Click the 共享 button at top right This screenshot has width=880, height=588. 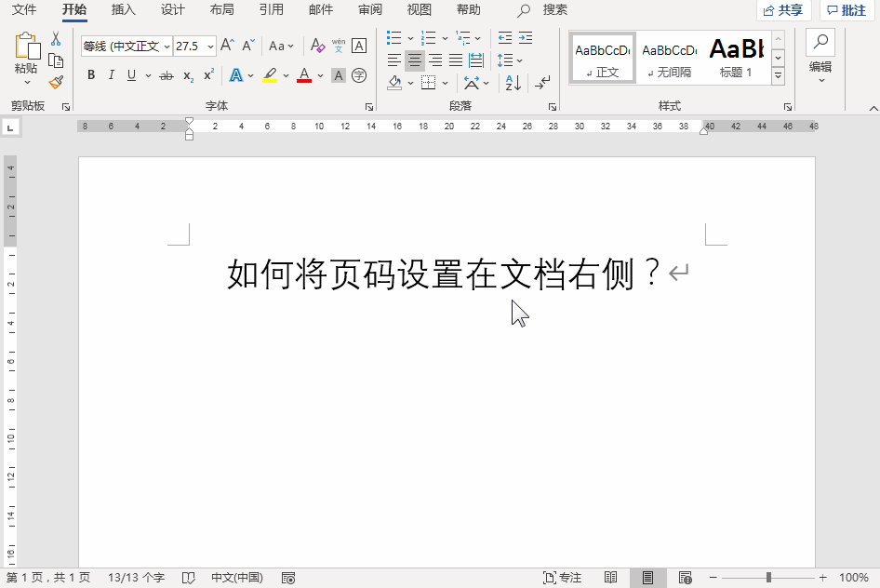(x=782, y=10)
